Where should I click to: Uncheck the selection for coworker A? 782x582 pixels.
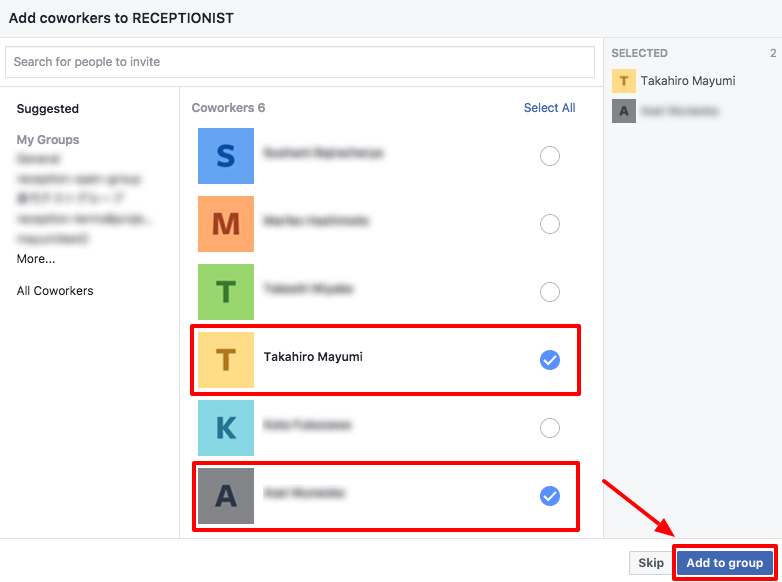tap(550, 496)
